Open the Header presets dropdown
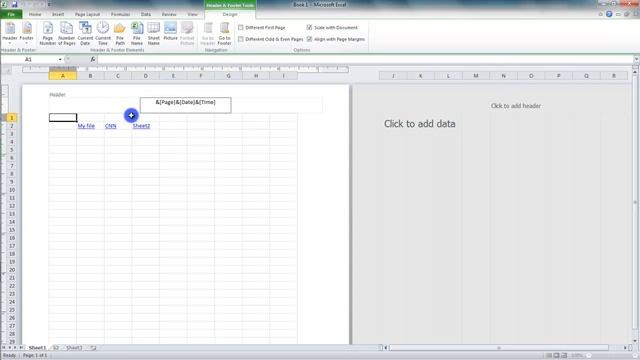Viewport: 640px width, 360px height. [10, 33]
